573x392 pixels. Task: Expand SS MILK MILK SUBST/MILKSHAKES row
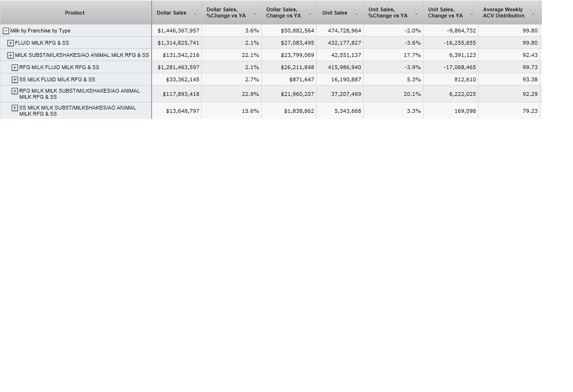pos(15,108)
